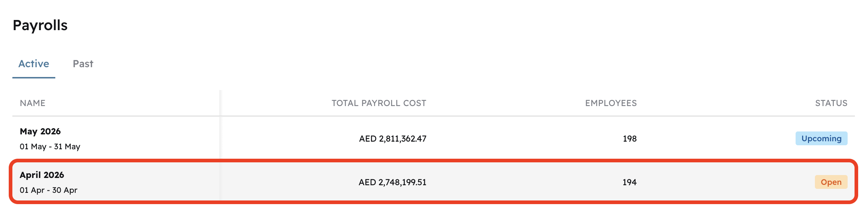This screenshot has height=215, width=868.
Task: Click the orange Open status badge
Action: click(x=831, y=182)
